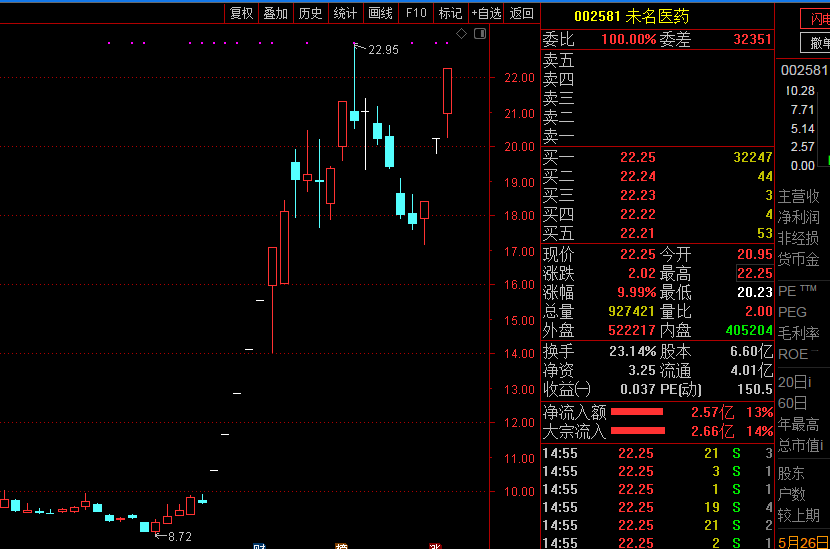Click the 大宗流入 red flow bar
830x549 pixels.
tap(637, 432)
